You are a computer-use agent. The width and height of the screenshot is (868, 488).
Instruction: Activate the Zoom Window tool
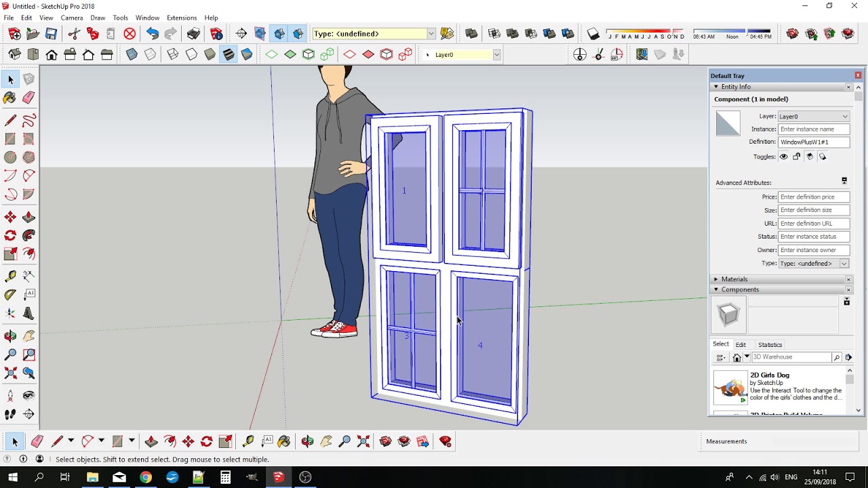point(28,354)
